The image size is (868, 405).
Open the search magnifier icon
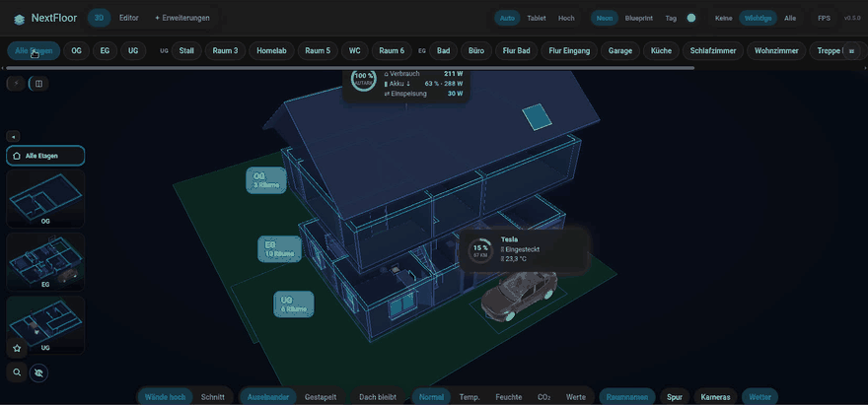17,372
